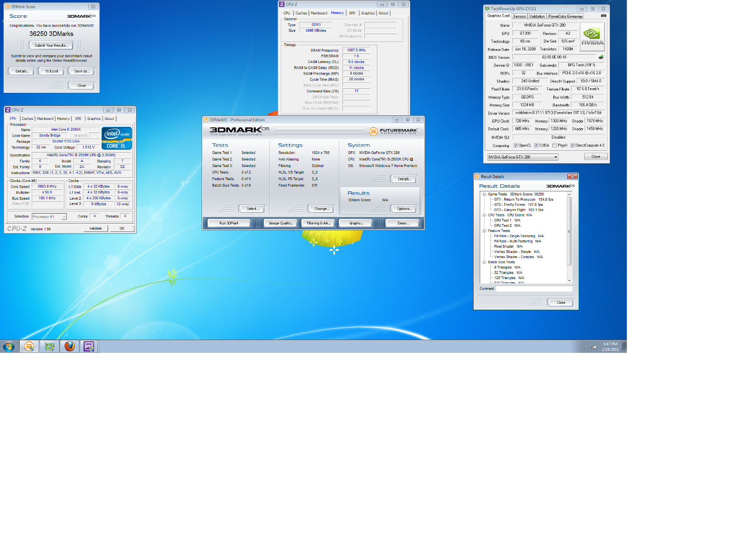Collapse the Feature Tests tree node
The width and height of the screenshot is (746, 560).
pyautogui.click(x=484, y=231)
